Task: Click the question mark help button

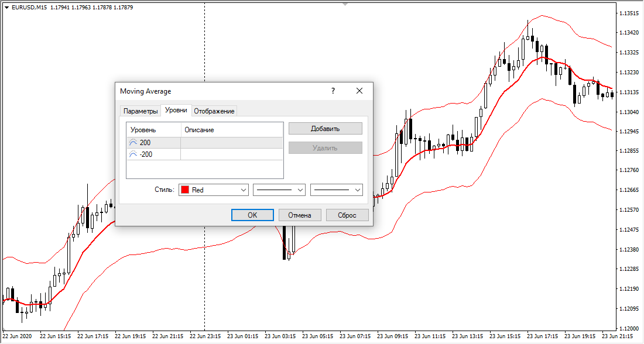Action: (333, 91)
